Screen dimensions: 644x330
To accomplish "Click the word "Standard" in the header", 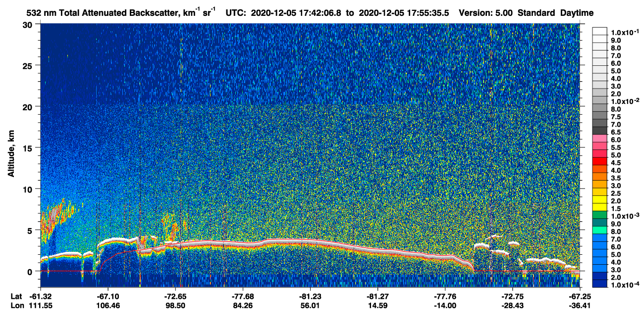I will (x=535, y=13).
